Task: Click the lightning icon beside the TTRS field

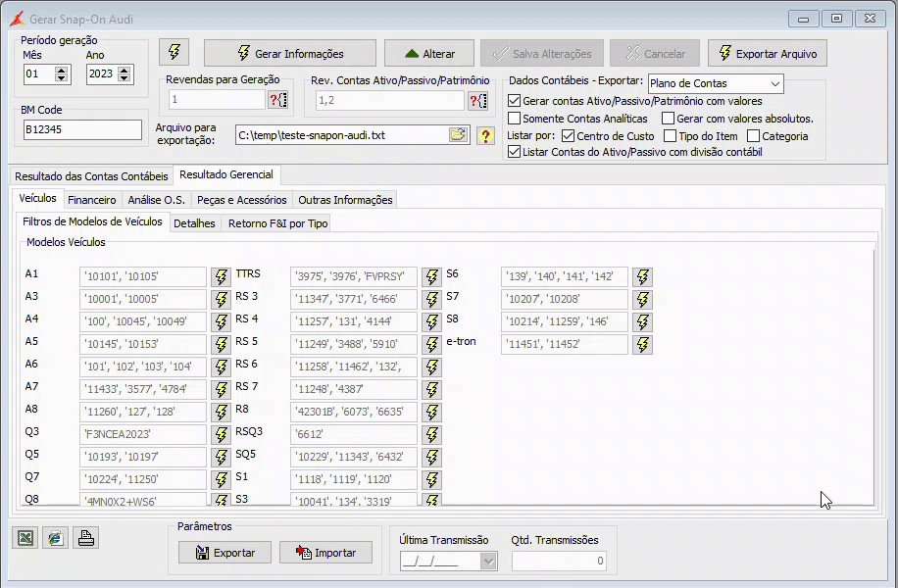Action: coord(431,276)
